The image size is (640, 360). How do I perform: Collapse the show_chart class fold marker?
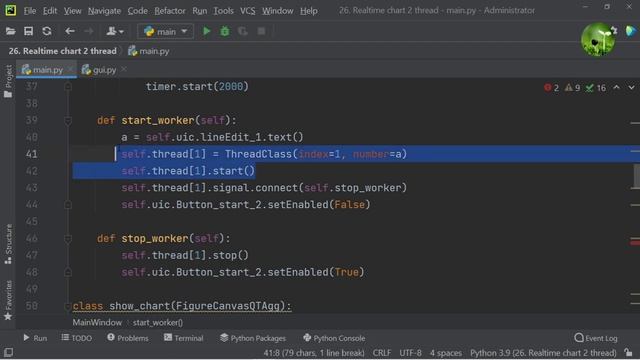tap(68, 306)
